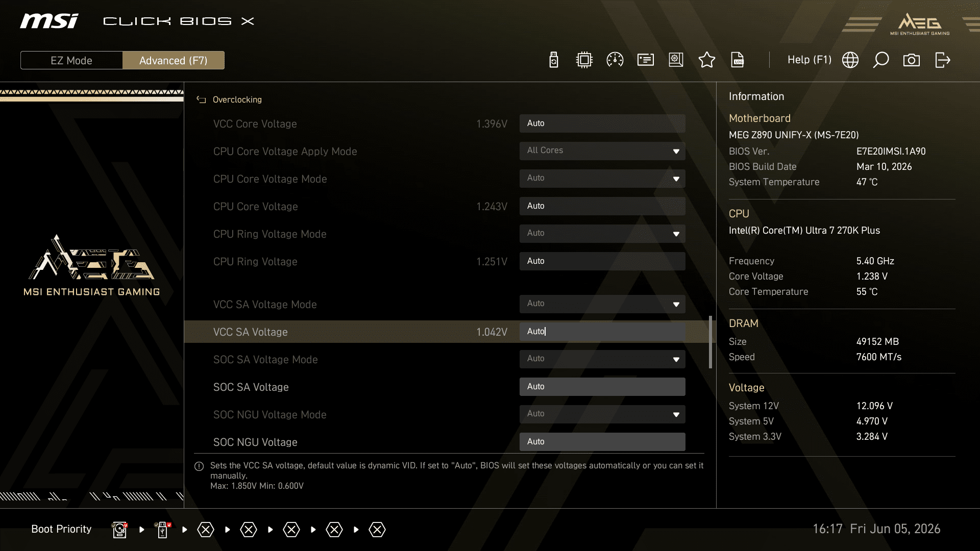Click the BIOS Build Date Mar 10, 2026

point(884,167)
